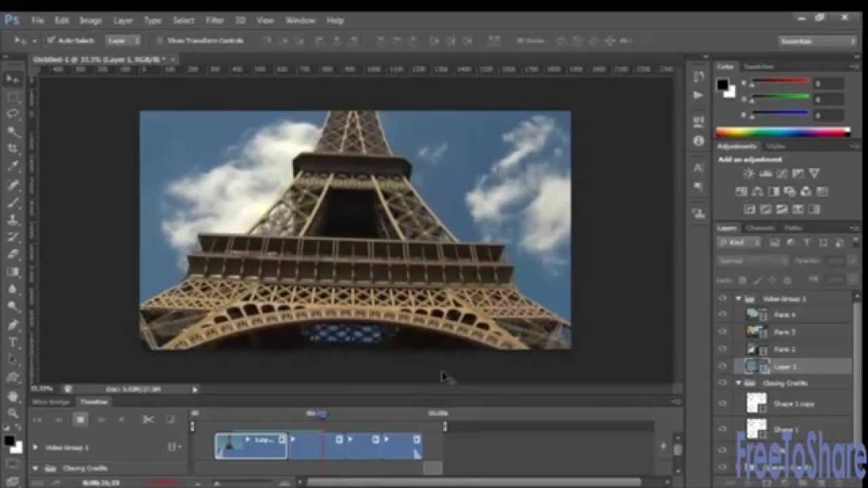Select the Horizontal Type tool
The width and height of the screenshot is (868, 488).
(13, 343)
